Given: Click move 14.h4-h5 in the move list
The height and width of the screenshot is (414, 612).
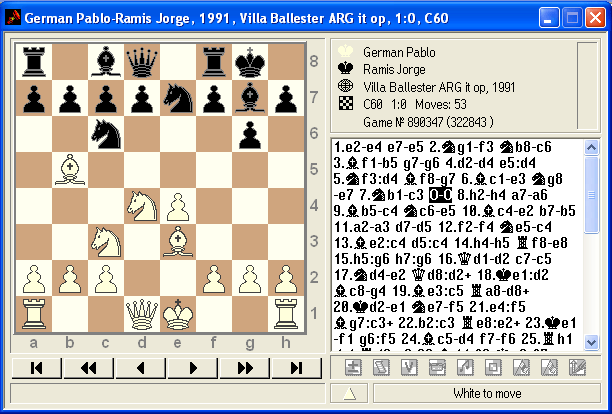Looking at the screenshot, I should 482,243.
